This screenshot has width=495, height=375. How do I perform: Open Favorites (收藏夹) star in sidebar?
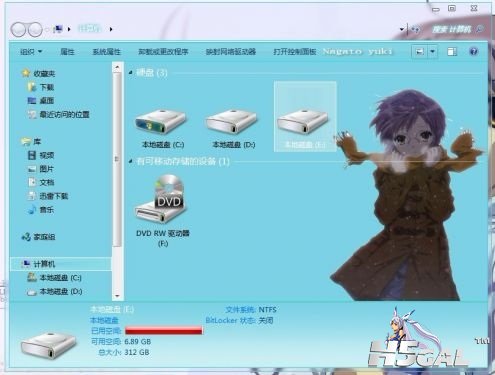tap(26, 73)
